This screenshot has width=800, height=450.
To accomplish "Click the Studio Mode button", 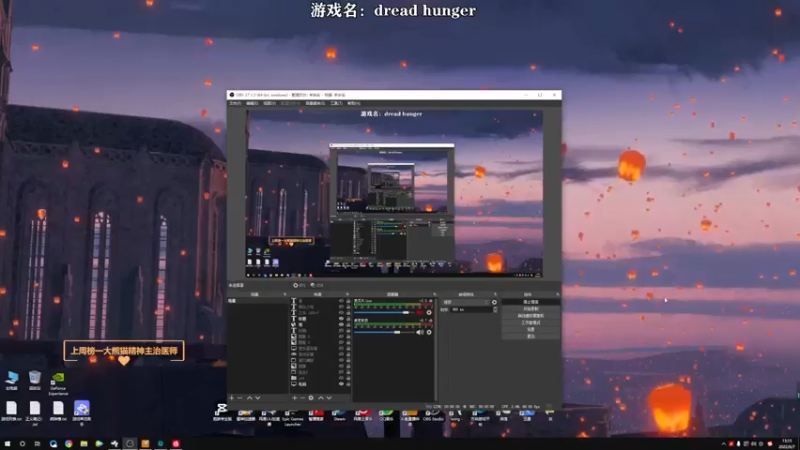I will (x=531, y=322).
